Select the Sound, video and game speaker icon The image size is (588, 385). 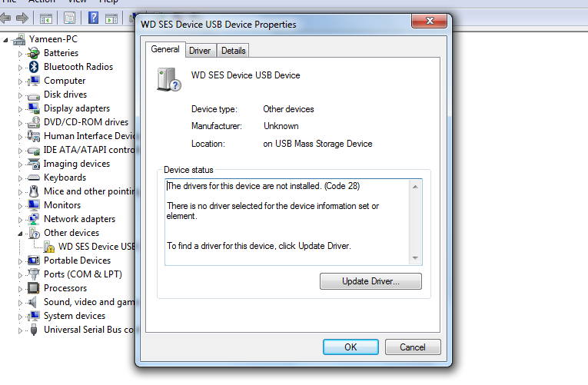(x=33, y=302)
